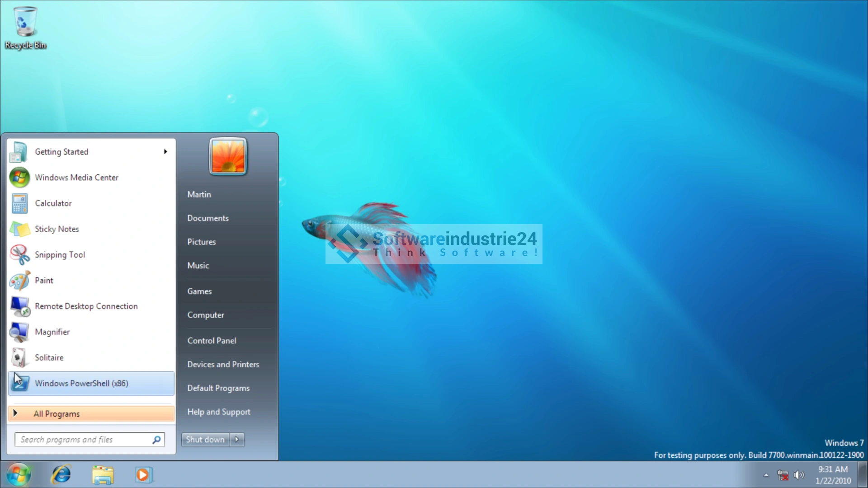Open Control Panel from right pane
This screenshot has width=868, height=488.
[x=212, y=341]
